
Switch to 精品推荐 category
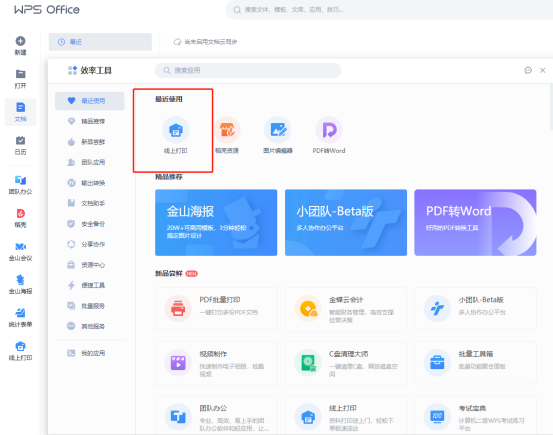pyautogui.click(x=90, y=121)
